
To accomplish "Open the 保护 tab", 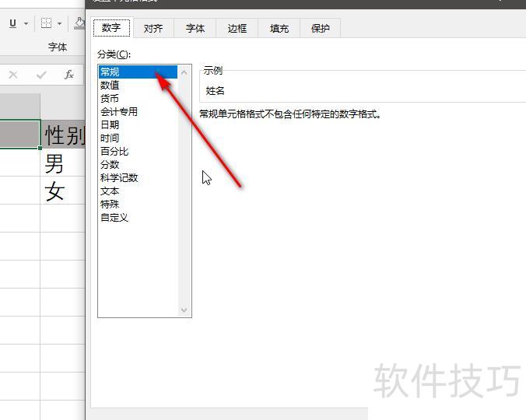I will click(321, 29).
